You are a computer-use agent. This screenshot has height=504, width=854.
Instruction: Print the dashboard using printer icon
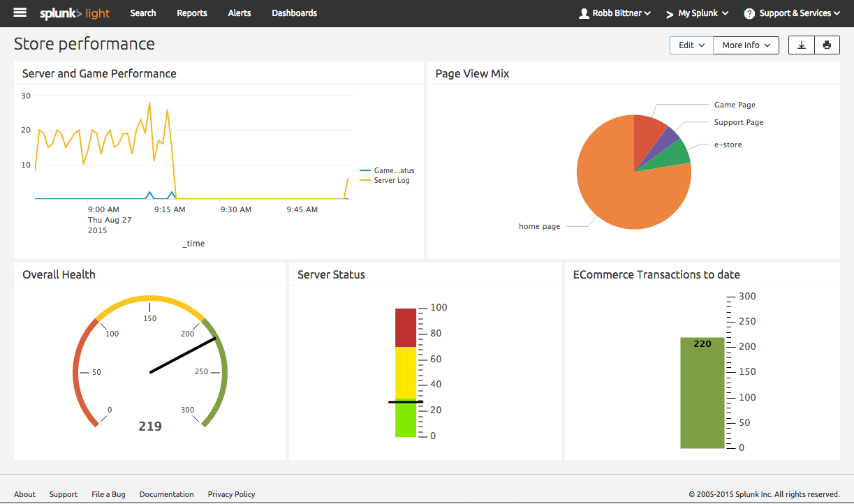tap(827, 45)
